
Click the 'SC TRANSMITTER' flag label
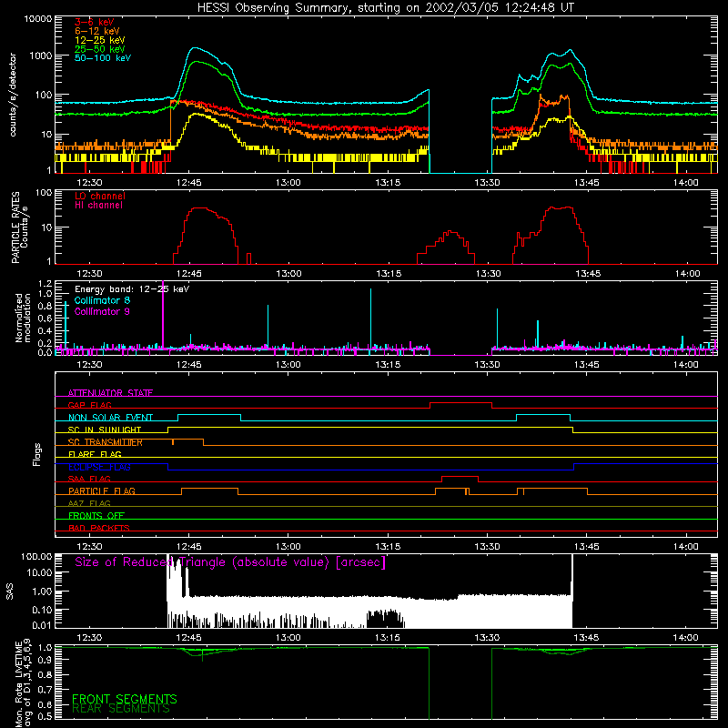(106, 442)
